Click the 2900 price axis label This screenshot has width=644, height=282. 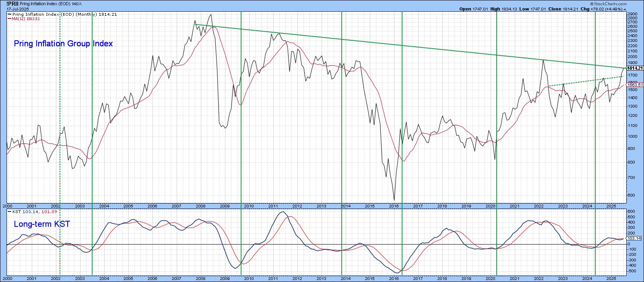tap(632, 15)
